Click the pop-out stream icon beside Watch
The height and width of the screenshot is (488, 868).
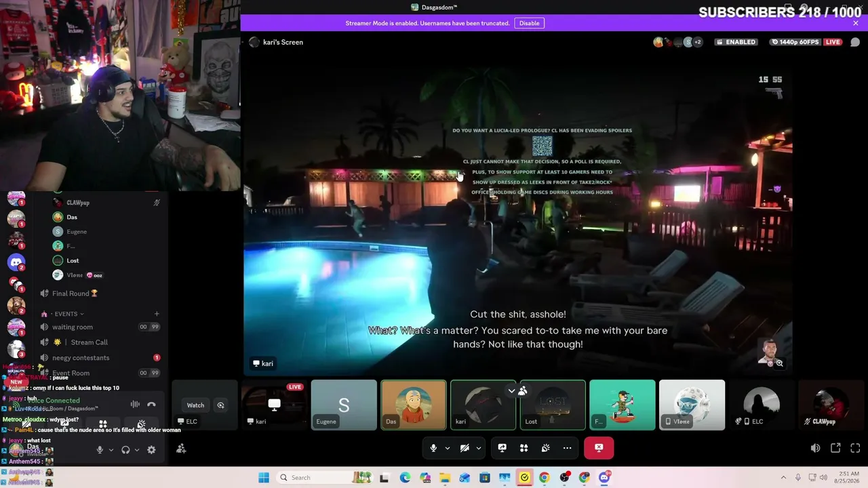220,405
